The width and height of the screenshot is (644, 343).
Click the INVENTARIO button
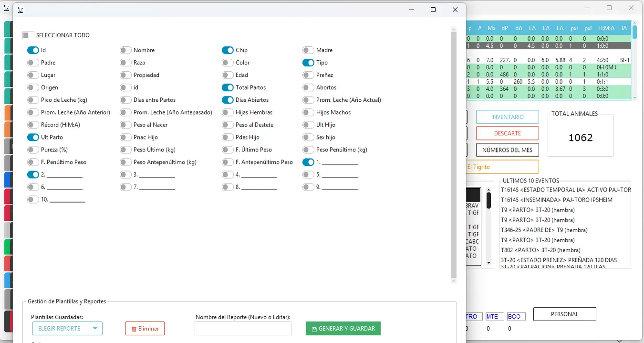508,117
